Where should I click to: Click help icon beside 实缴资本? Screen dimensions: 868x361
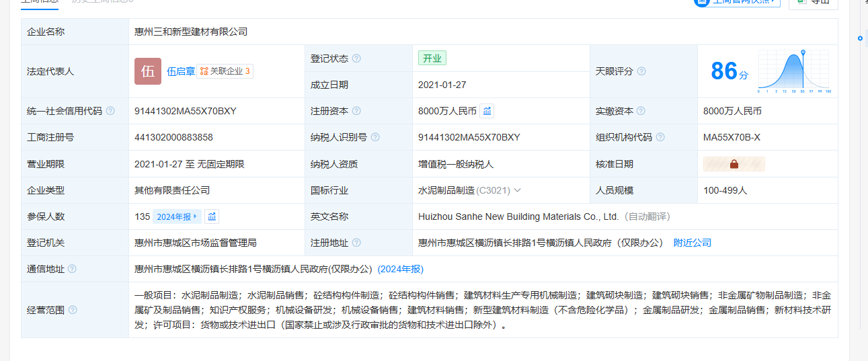[641, 111]
